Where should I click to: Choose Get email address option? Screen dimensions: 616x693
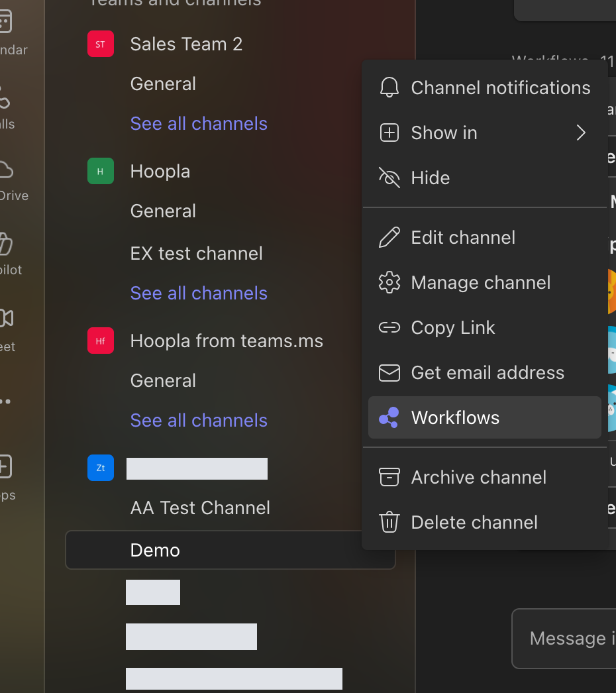pos(484,372)
